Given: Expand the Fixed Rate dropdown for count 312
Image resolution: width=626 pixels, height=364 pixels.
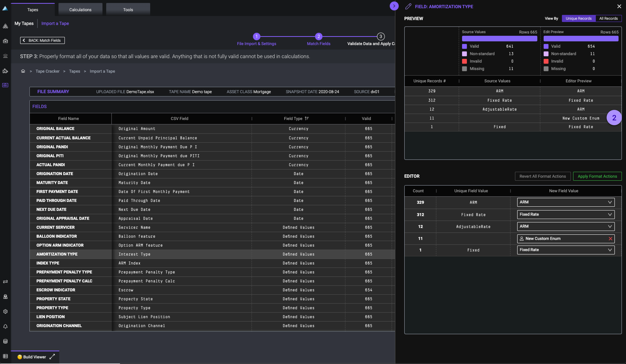Looking at the screenshot, I should click(x=566, y=215).
